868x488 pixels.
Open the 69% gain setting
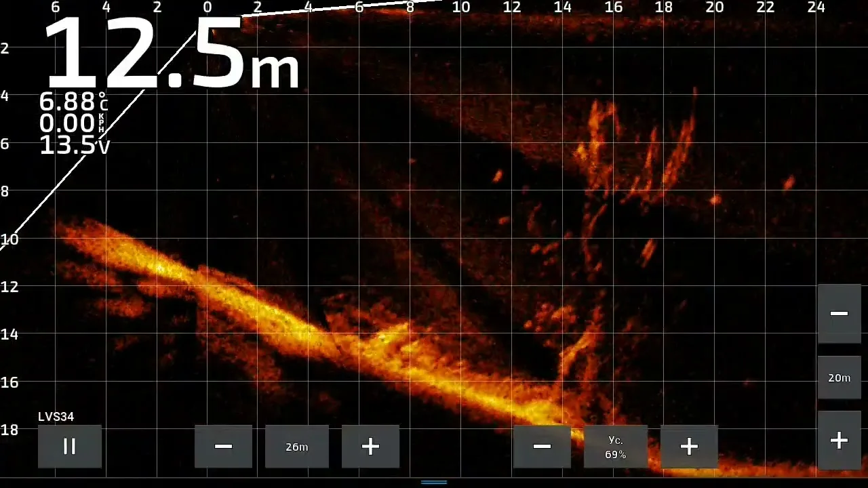615,446
